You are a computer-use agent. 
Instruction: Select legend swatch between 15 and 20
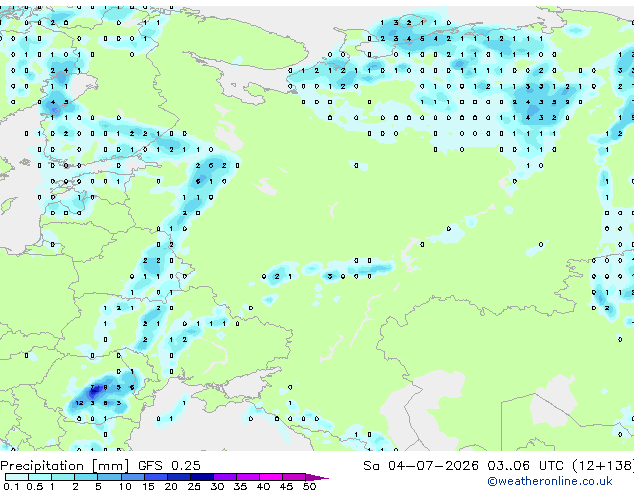click(156, 477)
